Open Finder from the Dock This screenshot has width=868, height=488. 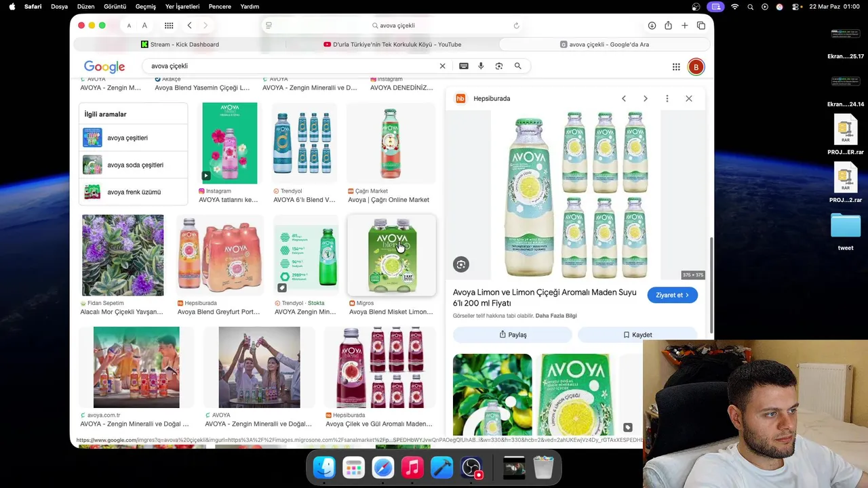(x=324, y=468)
